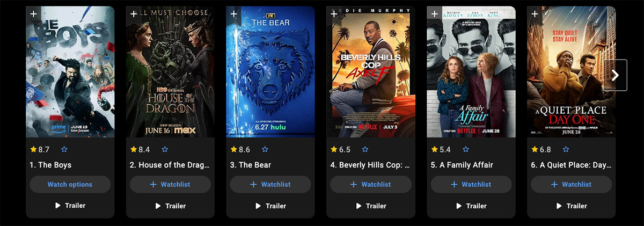The height and width of the screenshot is (226, 644).
Task: Rate The Boys with the blue star
Action: 64,149
